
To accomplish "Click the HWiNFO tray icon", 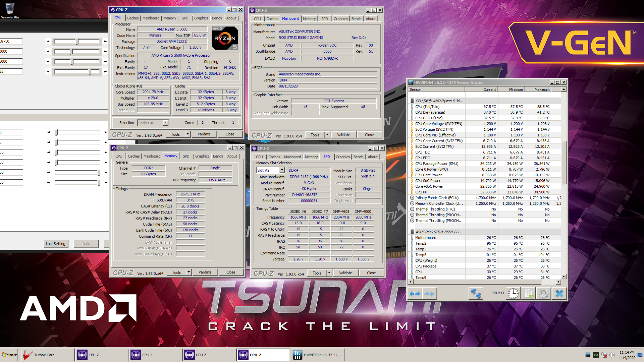I will tap(588, 355).
